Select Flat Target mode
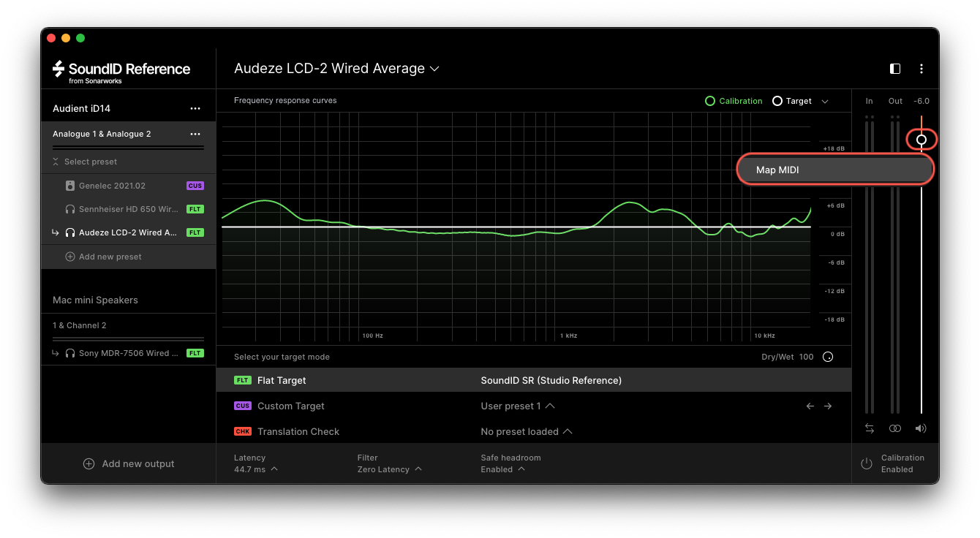This screenshot has height=538, width=980. pyautogui.click(x=534, y=380)
